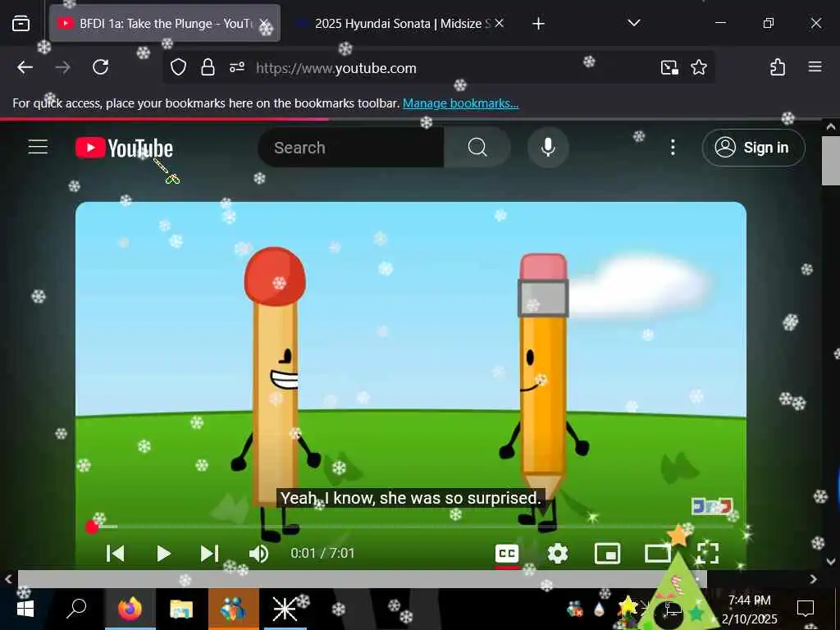
Task: Go forward to the next page
Action: pos(62,67)
